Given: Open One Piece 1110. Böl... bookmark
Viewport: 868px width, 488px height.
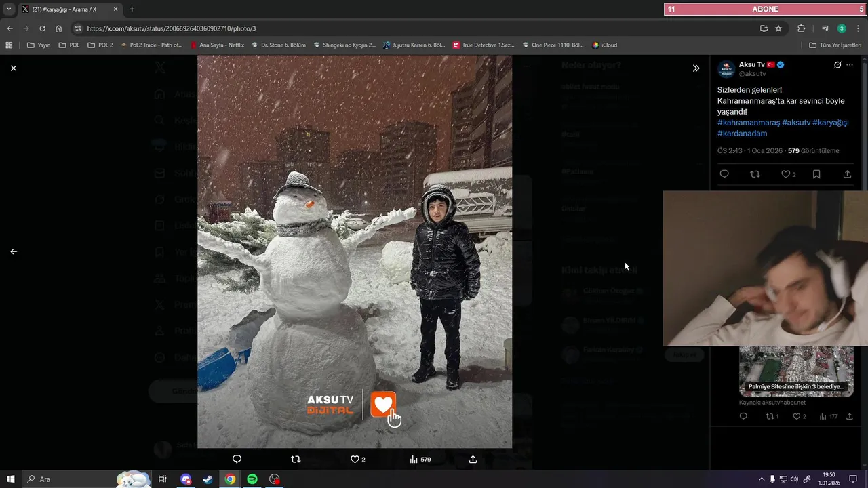Looking at the screenshot, I should click(x=553, y=45).
